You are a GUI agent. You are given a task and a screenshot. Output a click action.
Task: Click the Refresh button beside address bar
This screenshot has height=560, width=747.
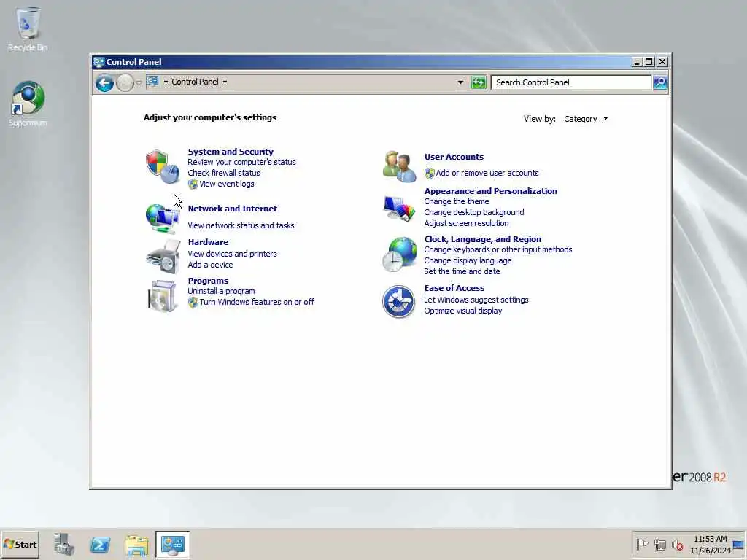click(x=479, y=82)
